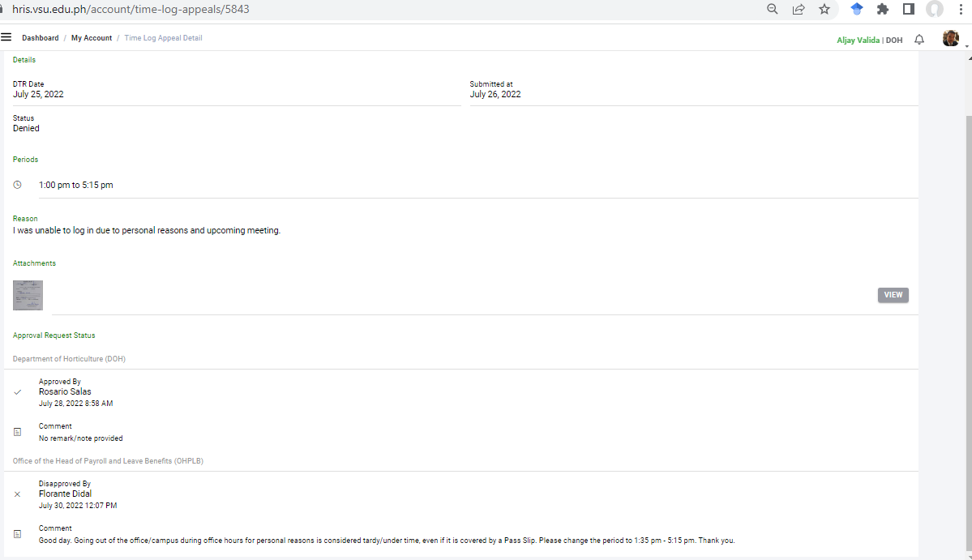Click the blue graduation cap extension icon
The image size is (972, 560).
(x=857, y=9)
